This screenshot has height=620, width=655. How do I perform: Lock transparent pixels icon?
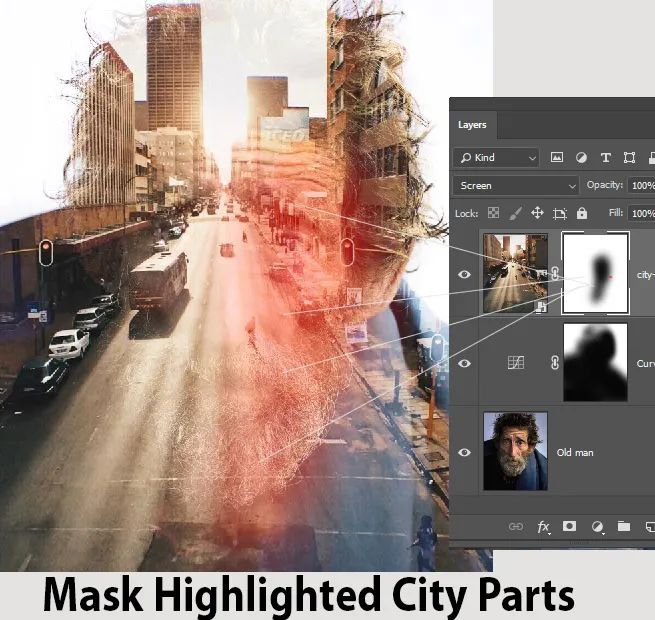[x=493, y=213]
